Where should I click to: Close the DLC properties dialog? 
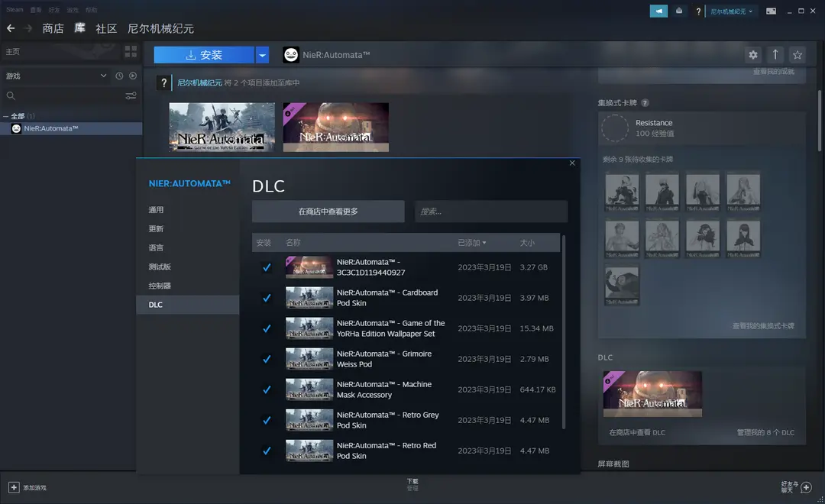pos(572,163)
